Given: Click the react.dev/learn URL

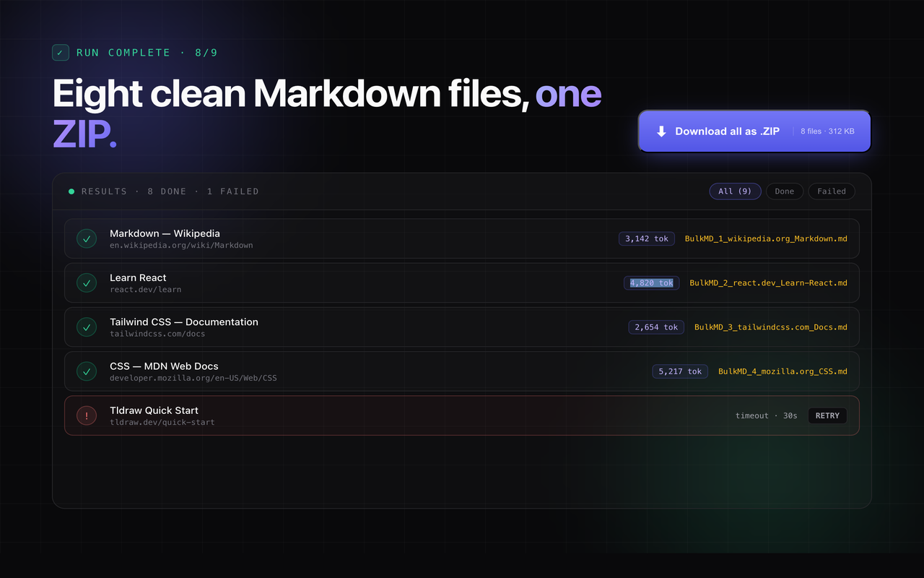Looking at the screenshot, I should (x=146, y=290).
